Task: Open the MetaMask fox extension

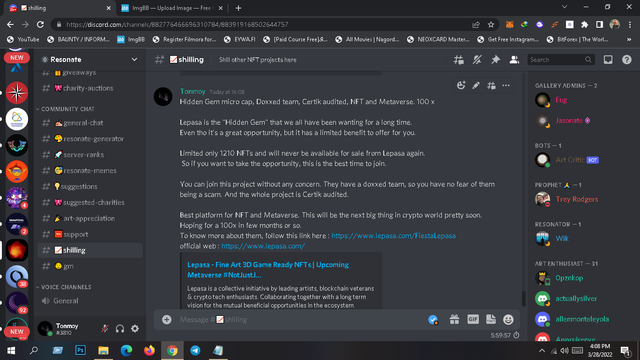Action: pyautogui.click(x=509, y=24)
